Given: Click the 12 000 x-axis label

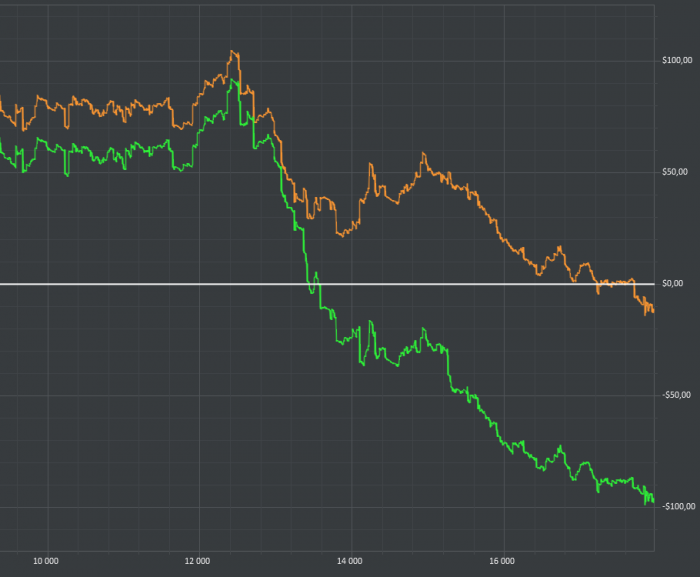Looking at the screenshot, I should 197,561.
